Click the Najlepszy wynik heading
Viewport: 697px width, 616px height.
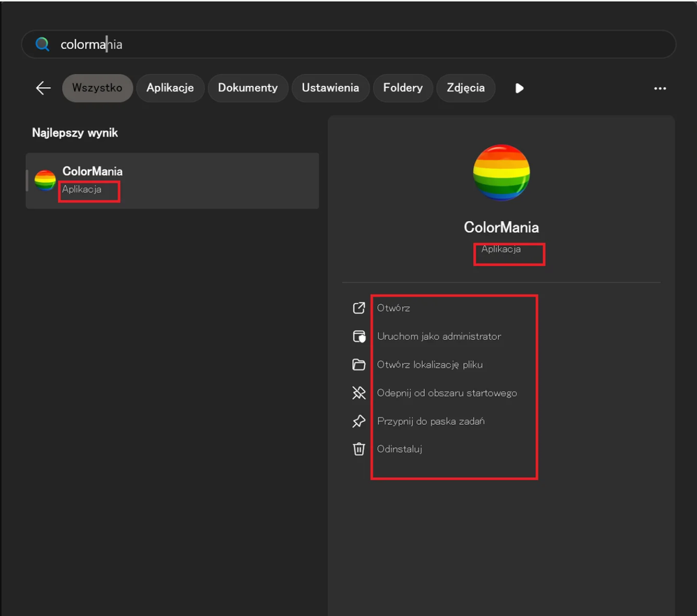(x=75, y=133)
